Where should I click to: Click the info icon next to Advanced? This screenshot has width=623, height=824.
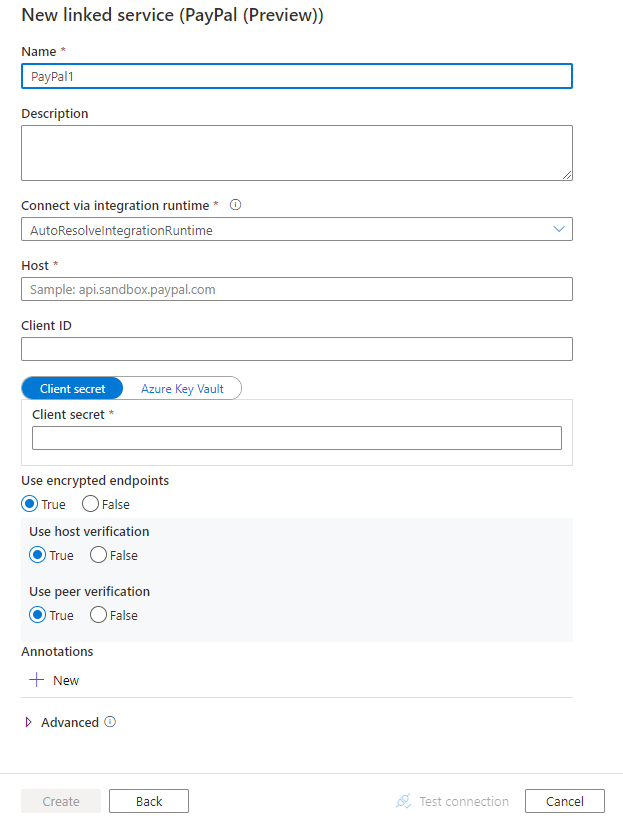coord(110,722)
